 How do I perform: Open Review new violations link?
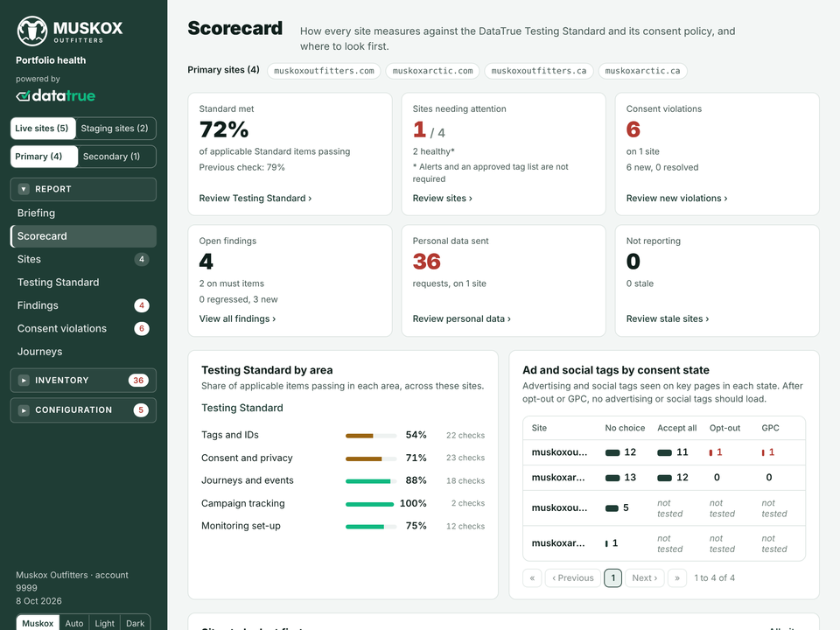tap(676, 199)
